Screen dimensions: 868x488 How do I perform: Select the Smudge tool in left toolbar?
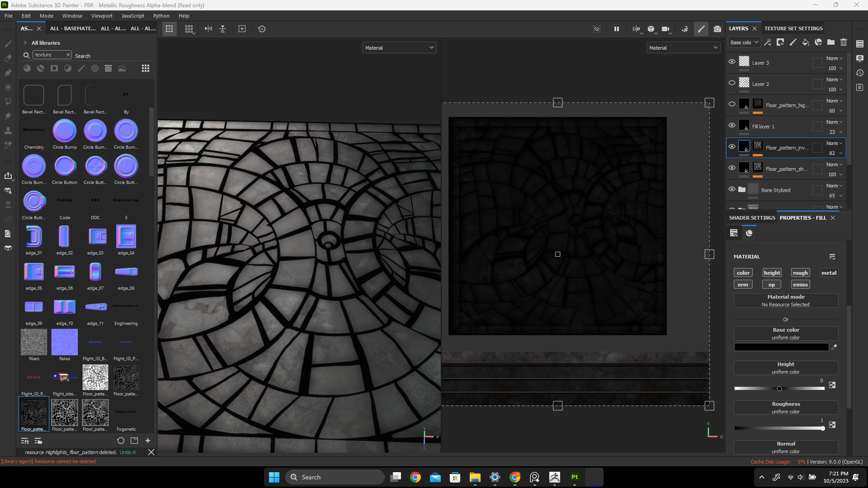click(8, 116)
